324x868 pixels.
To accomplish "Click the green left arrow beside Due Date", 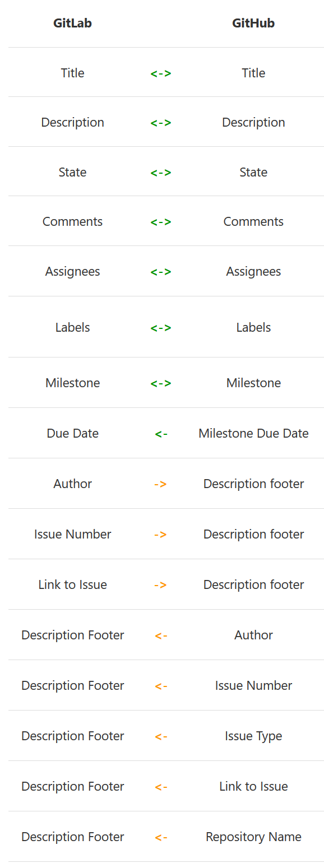I will [161, 433].
